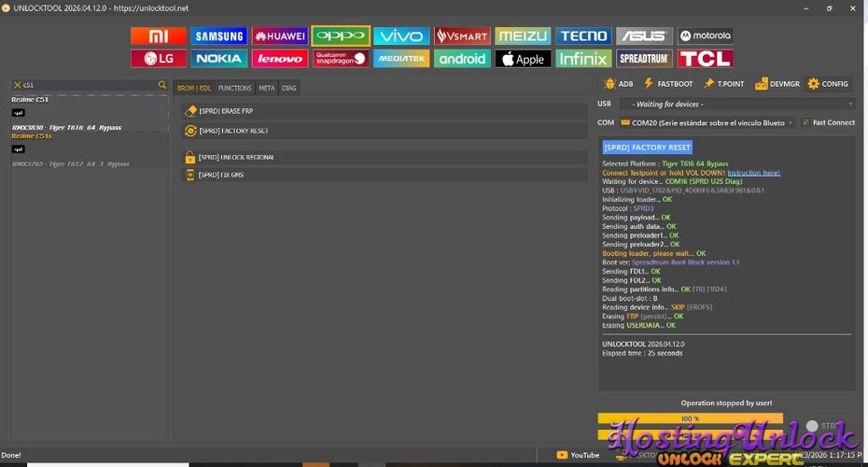Click 'Elapsed time : 25 seconds' log line
Viewport: 868px width, 467px height.
pos(642,353)
